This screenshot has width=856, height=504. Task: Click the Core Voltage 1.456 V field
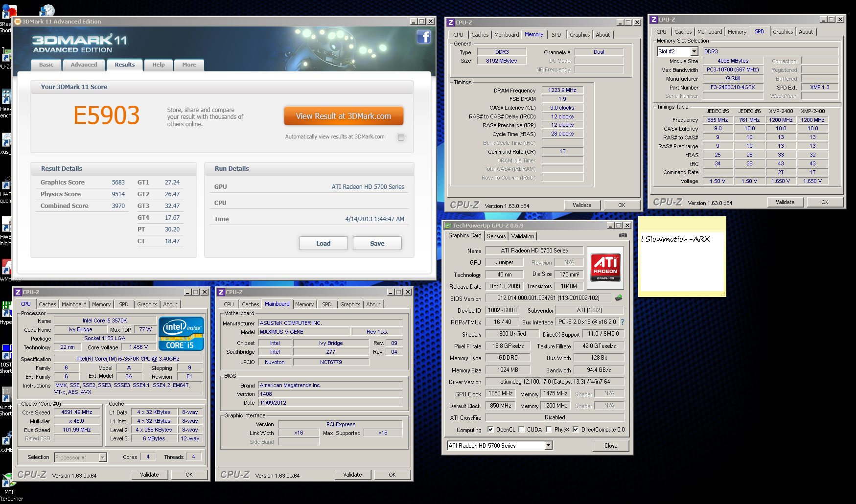[x=139, y=347]
